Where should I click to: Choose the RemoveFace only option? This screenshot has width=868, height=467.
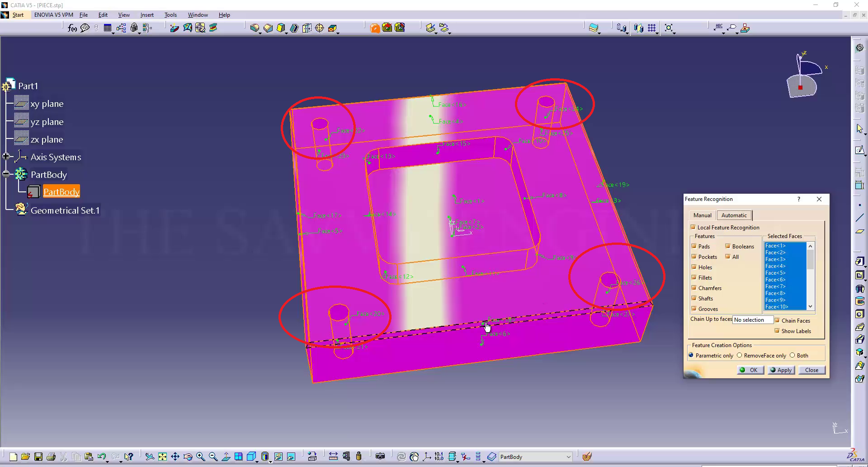[x=740, y=355]
